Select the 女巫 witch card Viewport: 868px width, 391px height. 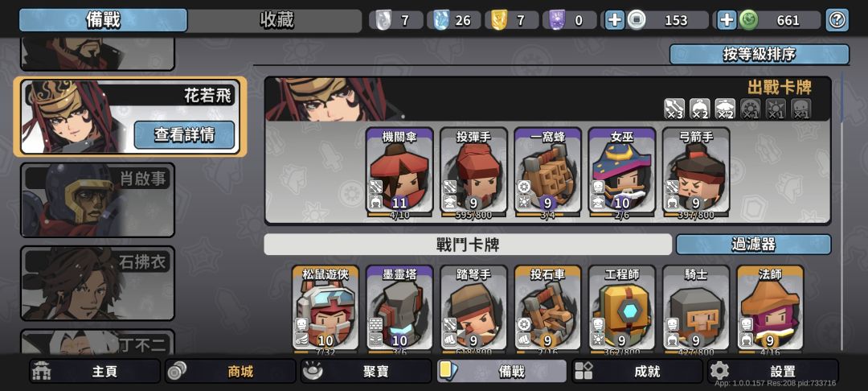pos(621,171)
